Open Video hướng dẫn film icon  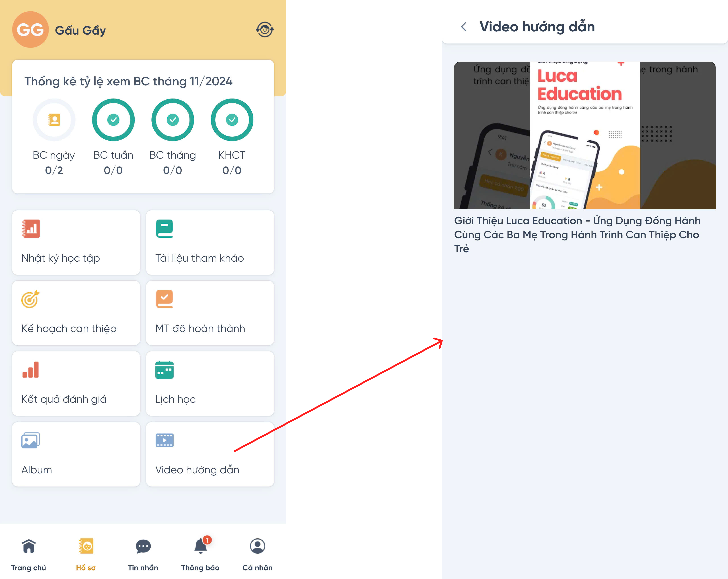164,440
